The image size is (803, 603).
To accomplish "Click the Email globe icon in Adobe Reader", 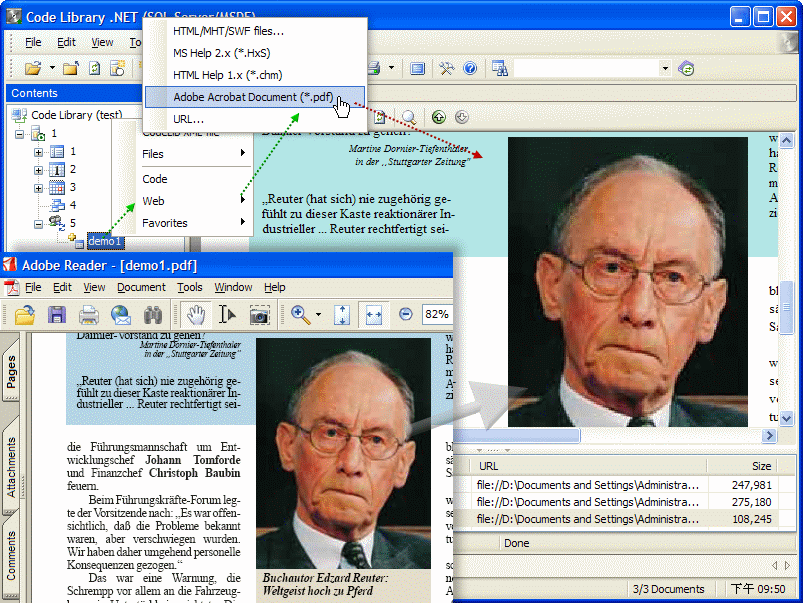I will pyautogui.click(x=121, y=315).
